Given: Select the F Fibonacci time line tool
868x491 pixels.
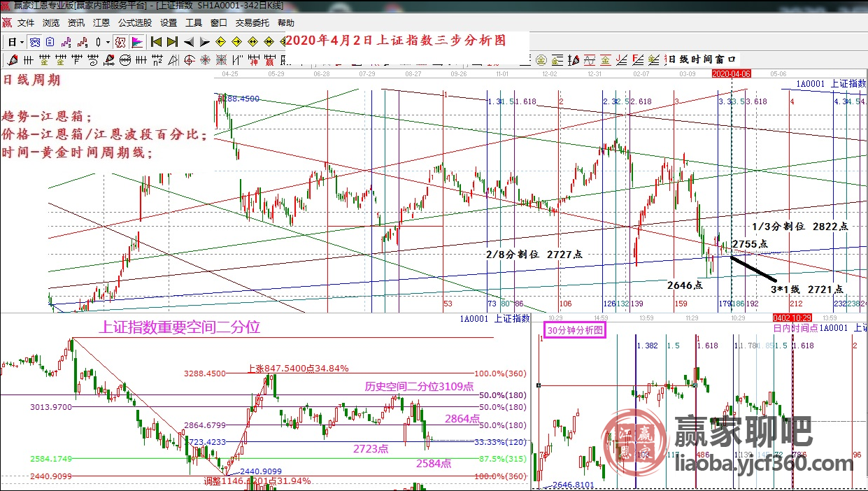Looking at the screenshot, I should (77, 60).
